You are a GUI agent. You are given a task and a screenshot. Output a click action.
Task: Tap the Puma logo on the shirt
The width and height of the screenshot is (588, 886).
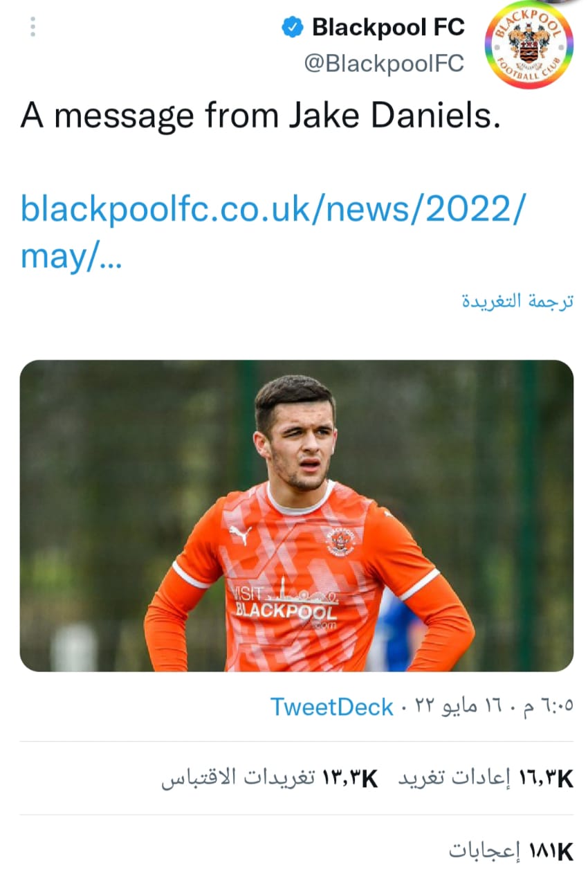(240, 534)
